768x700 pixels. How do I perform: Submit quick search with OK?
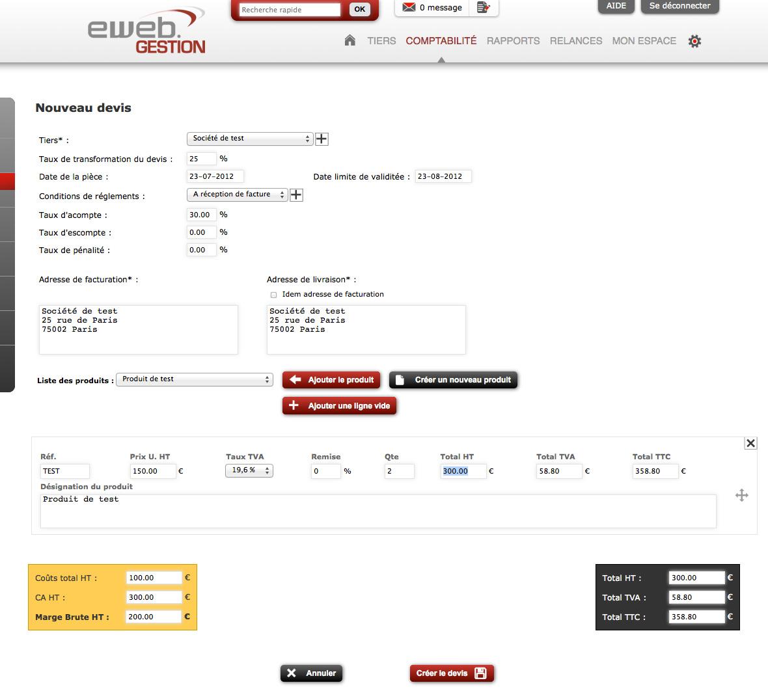point(359,9)
